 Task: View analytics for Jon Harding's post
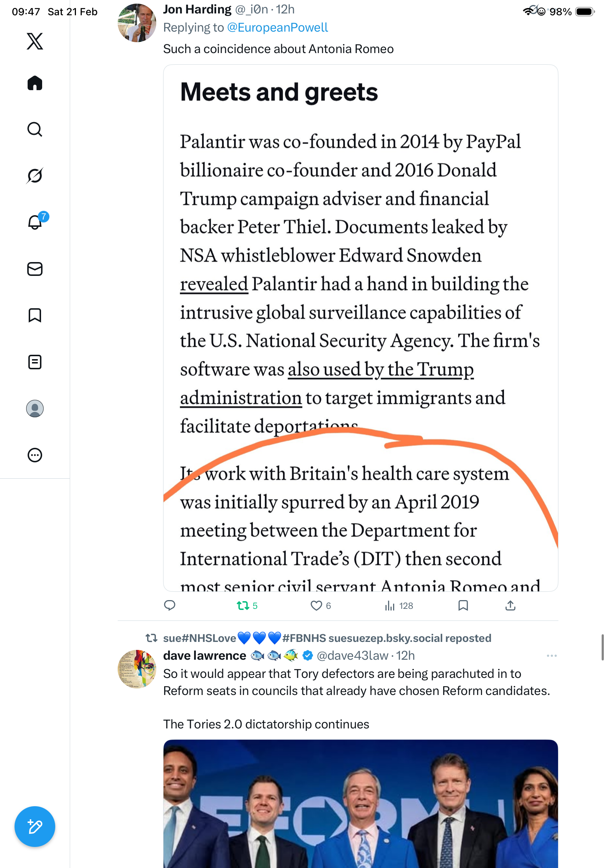[x=389, y=606]
